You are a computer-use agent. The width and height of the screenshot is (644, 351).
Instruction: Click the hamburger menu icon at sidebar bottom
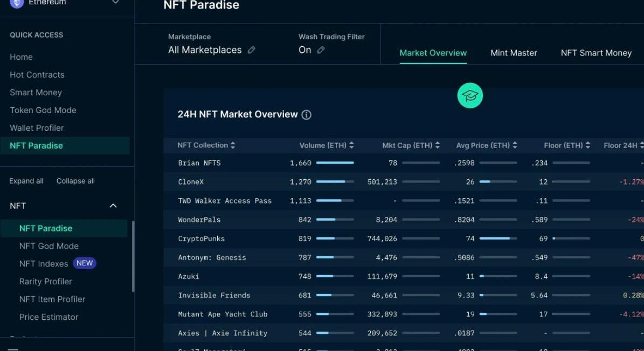click(13, 349)
